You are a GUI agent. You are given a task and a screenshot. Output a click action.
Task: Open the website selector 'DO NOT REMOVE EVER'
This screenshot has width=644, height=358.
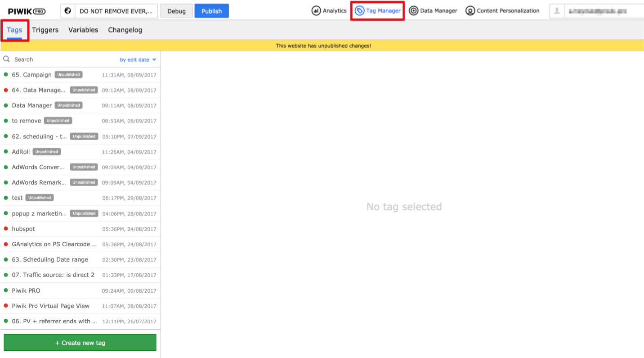[109, 11]
